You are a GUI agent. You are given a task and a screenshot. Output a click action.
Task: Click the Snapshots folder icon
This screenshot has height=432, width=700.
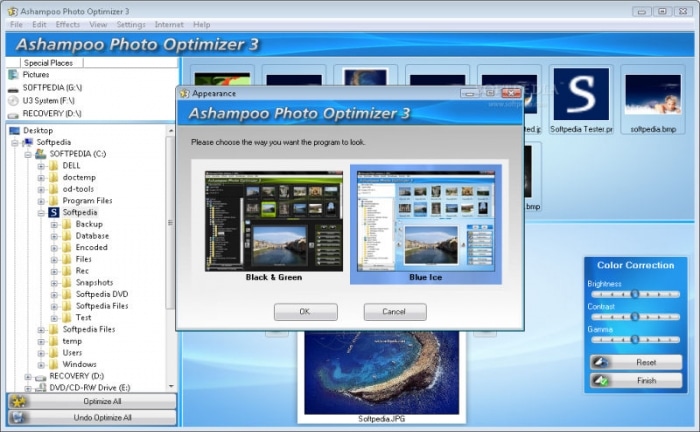click(67, 282)
